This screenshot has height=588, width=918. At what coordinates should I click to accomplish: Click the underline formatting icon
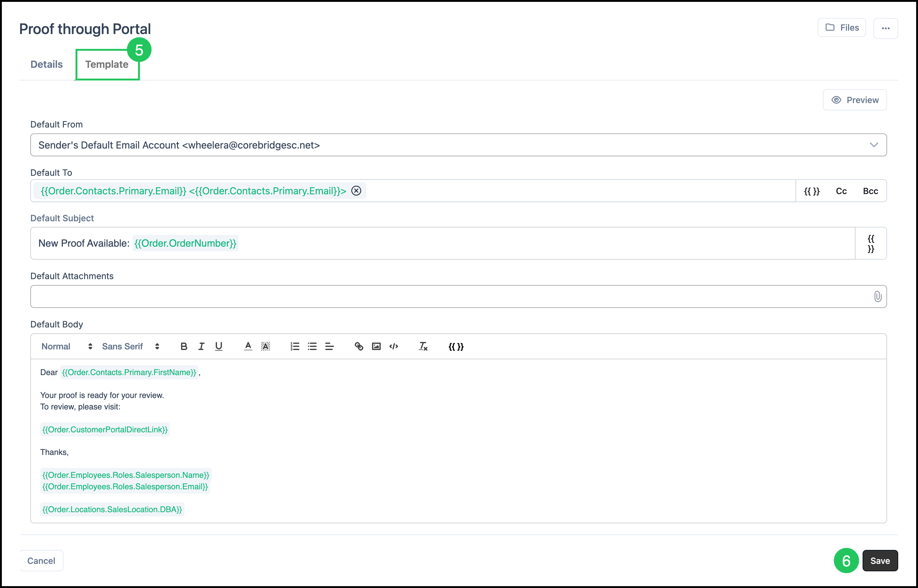[219, 346]
